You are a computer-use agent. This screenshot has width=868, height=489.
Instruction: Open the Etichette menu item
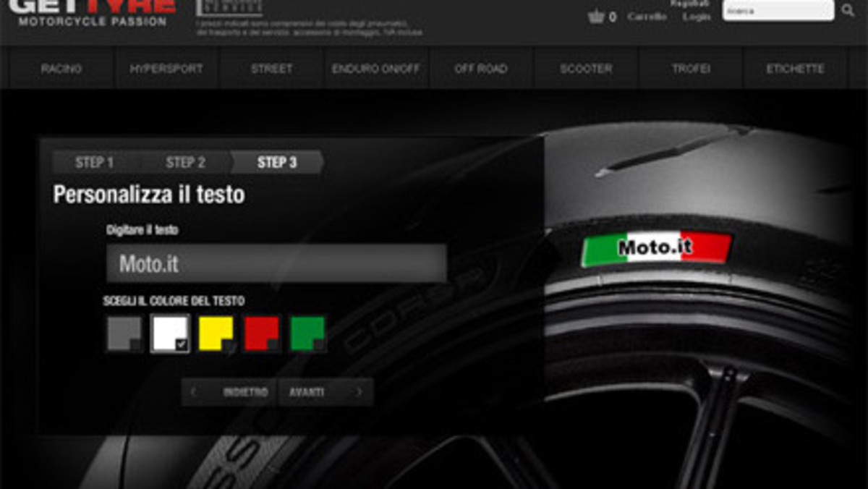tap(795, 69)
